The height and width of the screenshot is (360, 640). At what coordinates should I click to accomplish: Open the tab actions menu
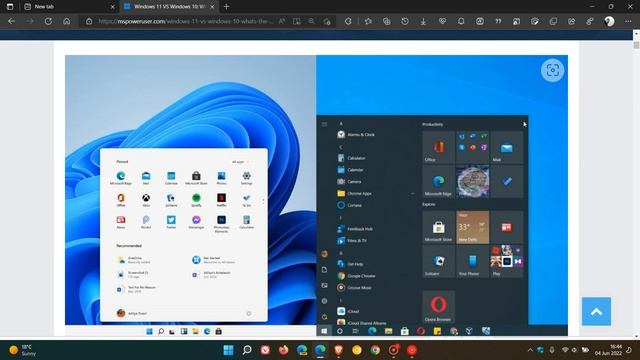[x=10, y=7]
